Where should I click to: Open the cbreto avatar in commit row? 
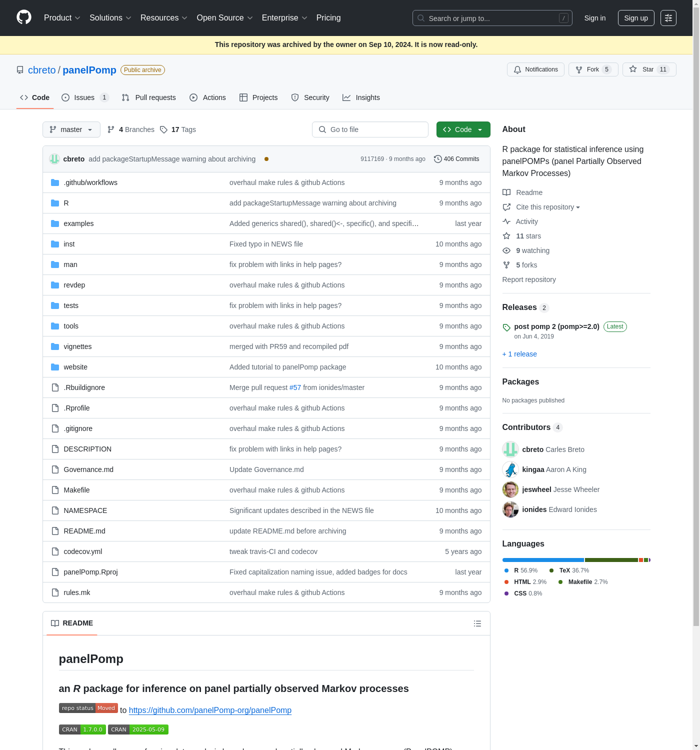[x=54, y=159]
